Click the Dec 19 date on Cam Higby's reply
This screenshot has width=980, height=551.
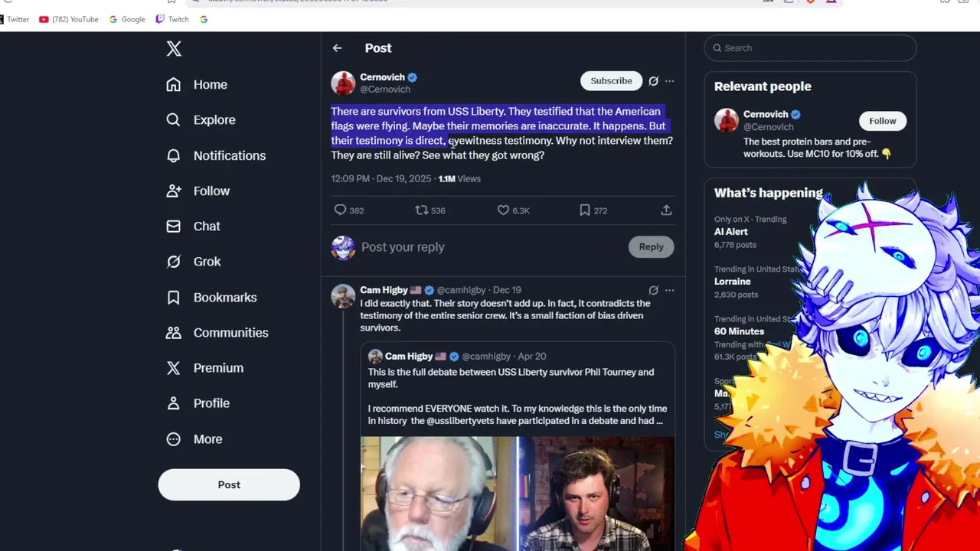[x=507, y=290]
